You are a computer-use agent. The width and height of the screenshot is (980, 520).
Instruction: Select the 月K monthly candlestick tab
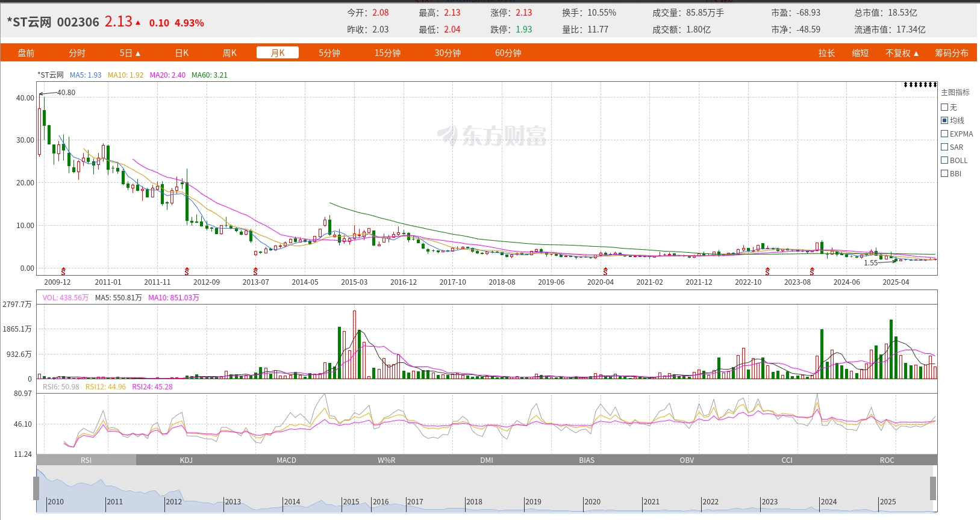coord(278,53)
